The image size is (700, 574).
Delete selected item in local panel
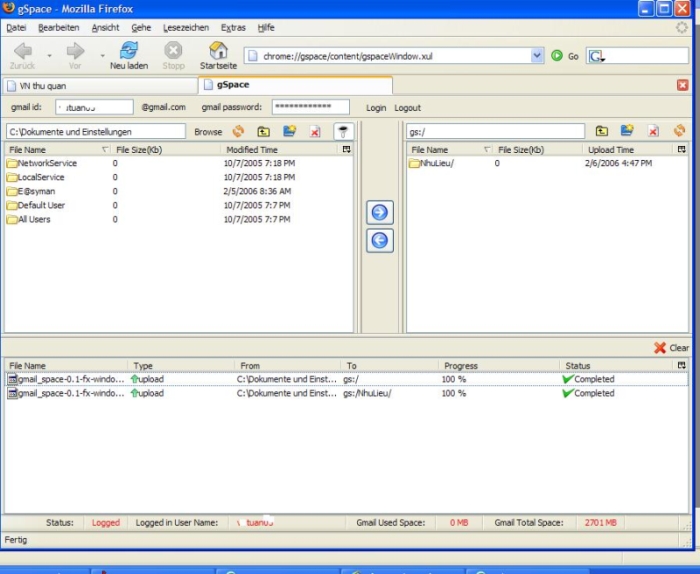(x=315, y=132)
